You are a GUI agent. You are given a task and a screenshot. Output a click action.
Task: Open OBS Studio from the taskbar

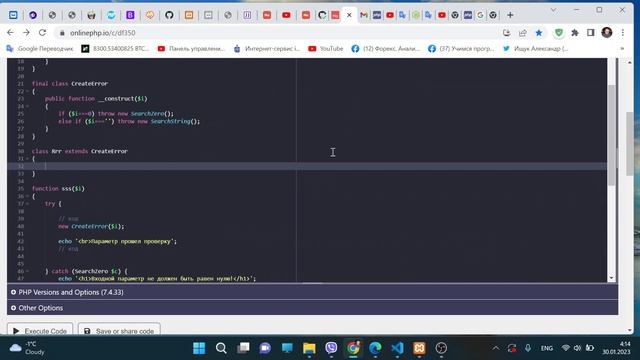point(441,348)
